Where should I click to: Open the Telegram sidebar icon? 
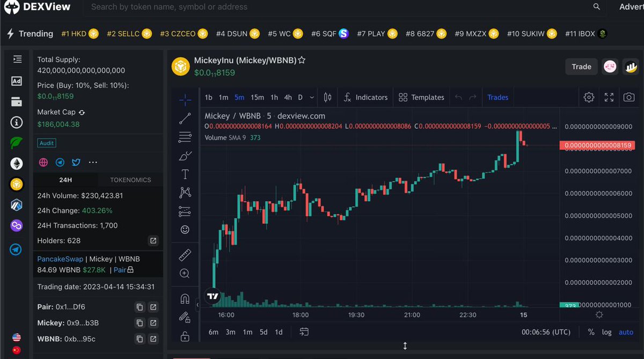point(17,250)
